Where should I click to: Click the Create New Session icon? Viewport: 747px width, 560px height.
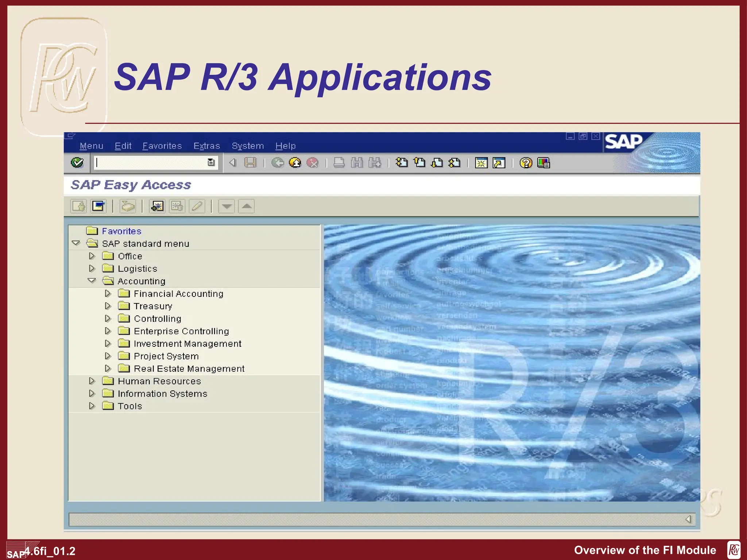(x=481, y=163)
